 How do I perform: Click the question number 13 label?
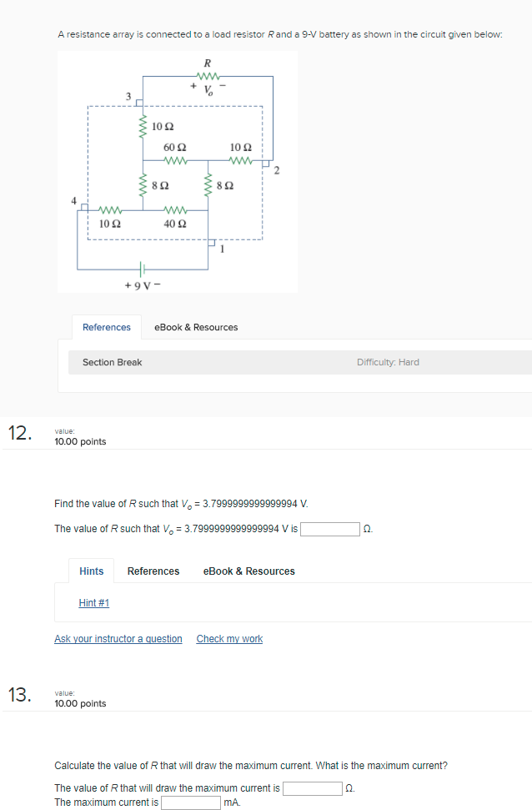[x=19, y=695]
